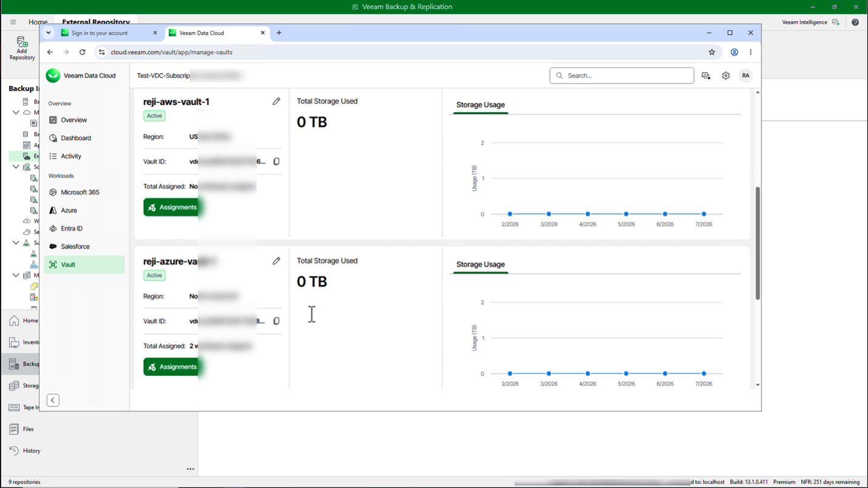Open History view in Veeam navigation
This screenshot has width=868, height=488.
pos(24,451)
